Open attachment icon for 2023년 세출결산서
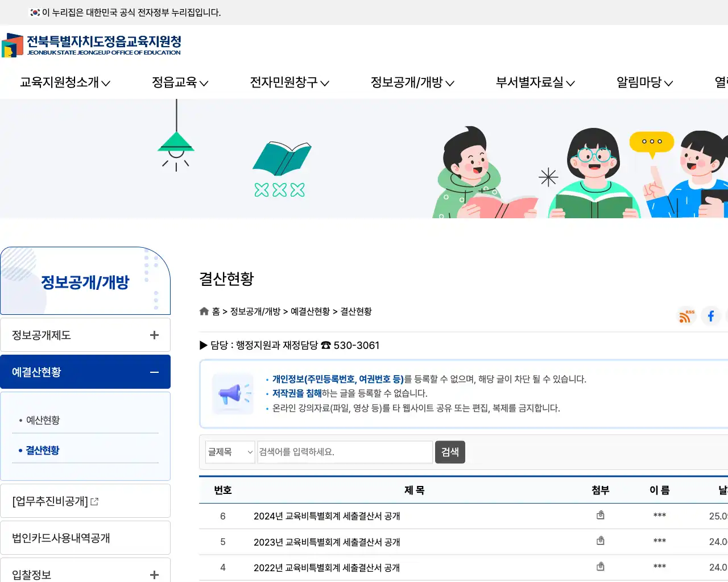Image resolution: width=728 pixels, height=582 pixels. point(600,541)
